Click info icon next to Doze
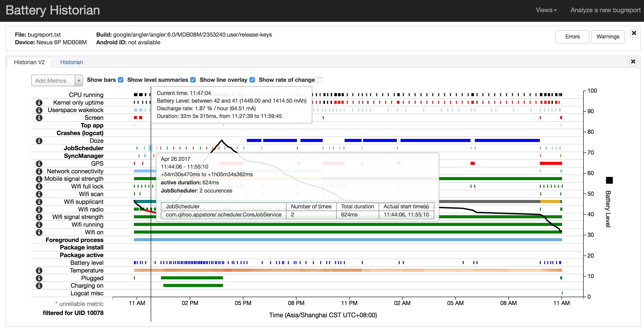644x329 pixels. click(39, 141)
